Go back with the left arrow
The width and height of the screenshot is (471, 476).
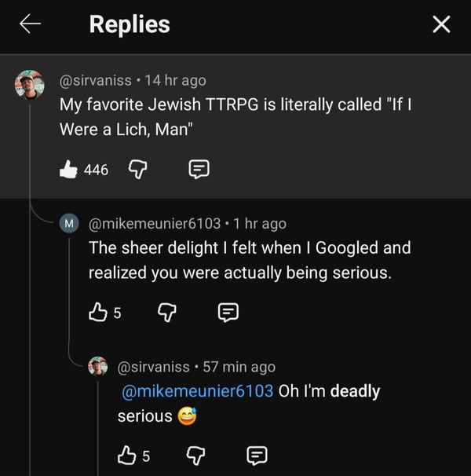[29, 24]
